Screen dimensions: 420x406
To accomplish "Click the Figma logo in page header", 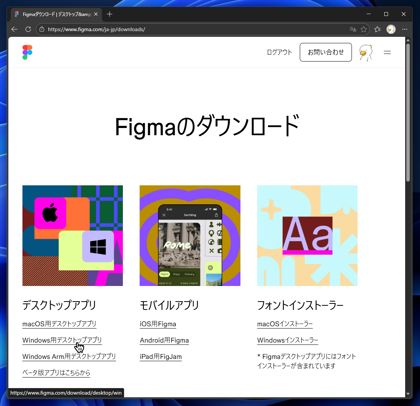I will (x=27, y=52).
